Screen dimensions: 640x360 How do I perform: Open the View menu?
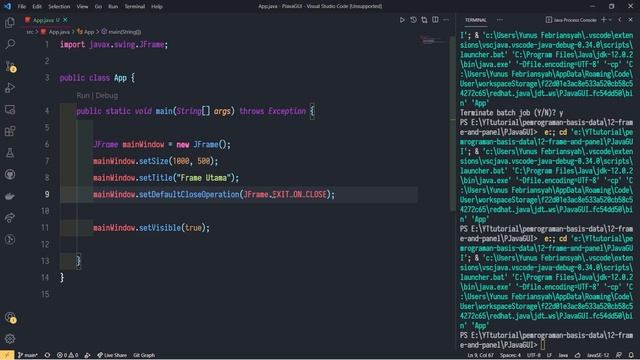(x=82, y=7)
